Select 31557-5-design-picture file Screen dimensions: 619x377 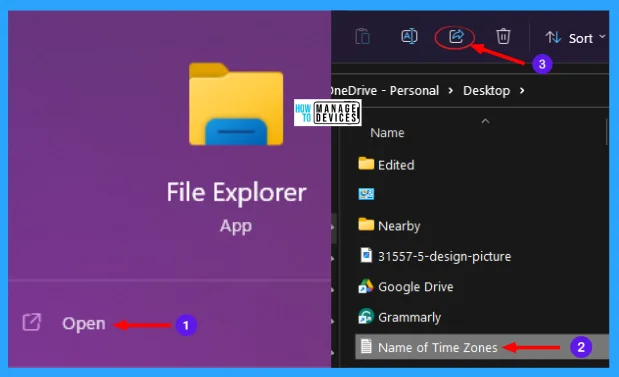(x=444, y=257)
